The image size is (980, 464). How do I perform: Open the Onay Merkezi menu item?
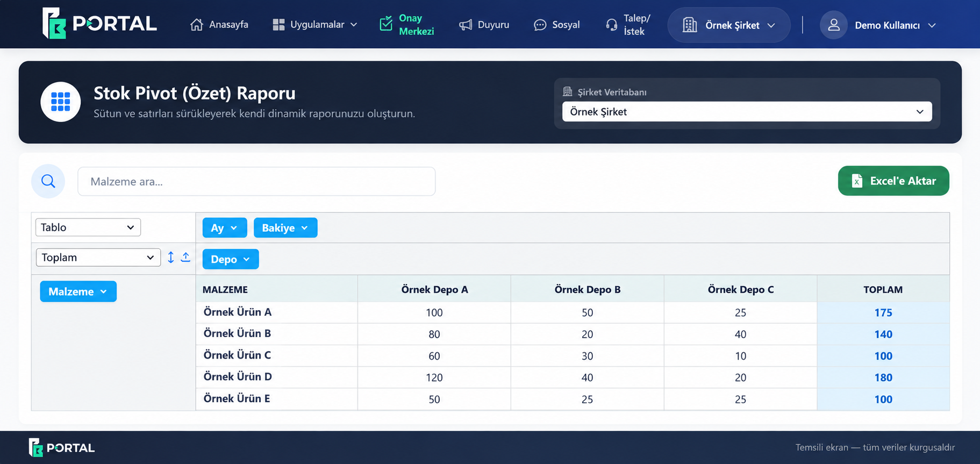coord(407,25)
